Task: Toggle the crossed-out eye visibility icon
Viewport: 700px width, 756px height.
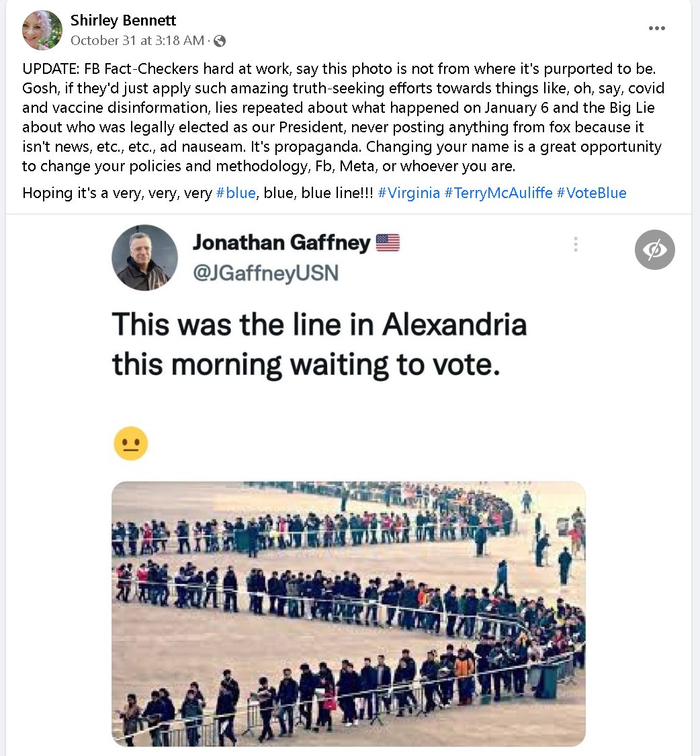Action: pos(654,250)
